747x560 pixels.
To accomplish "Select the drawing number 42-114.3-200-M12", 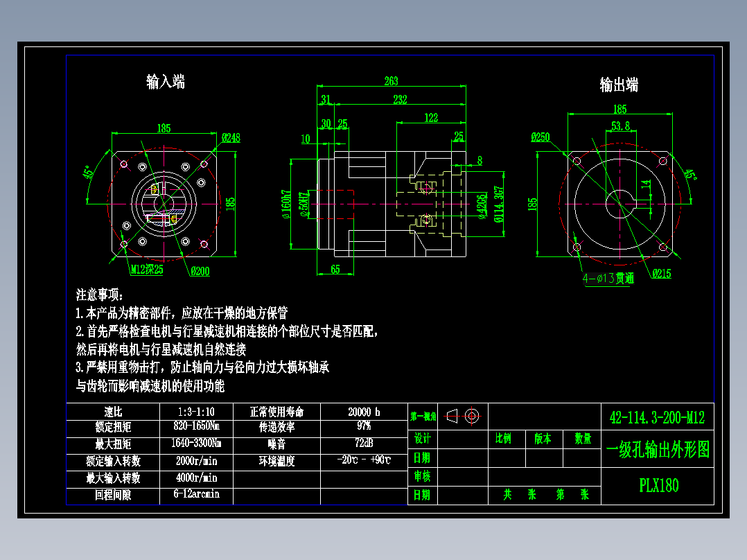I will (x=657, y=417).
